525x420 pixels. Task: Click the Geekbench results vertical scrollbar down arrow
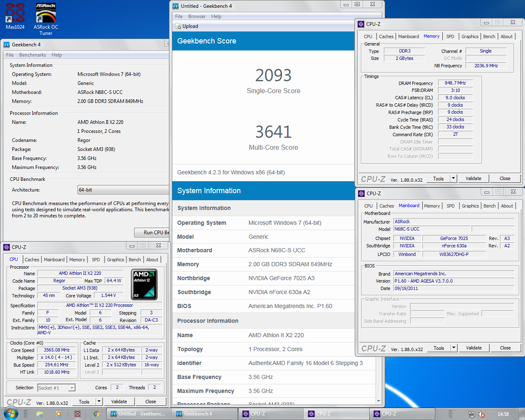click(378, 401)
